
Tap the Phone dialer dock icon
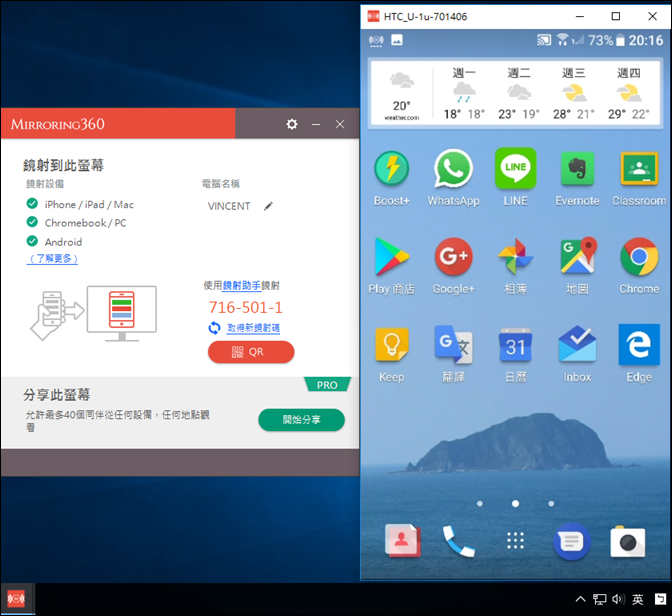458,541
